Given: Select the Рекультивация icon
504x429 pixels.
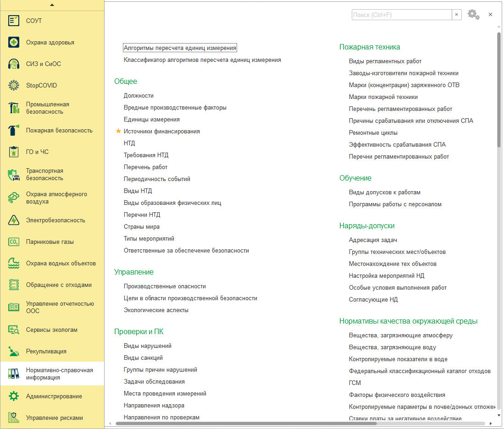Looking at the screenshot, I should coord(13,352).
